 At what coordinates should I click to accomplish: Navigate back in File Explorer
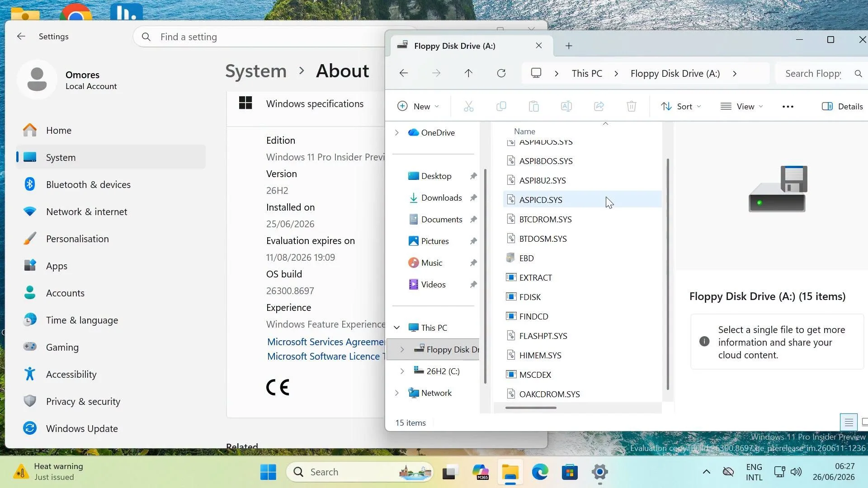tap(403, 73)
